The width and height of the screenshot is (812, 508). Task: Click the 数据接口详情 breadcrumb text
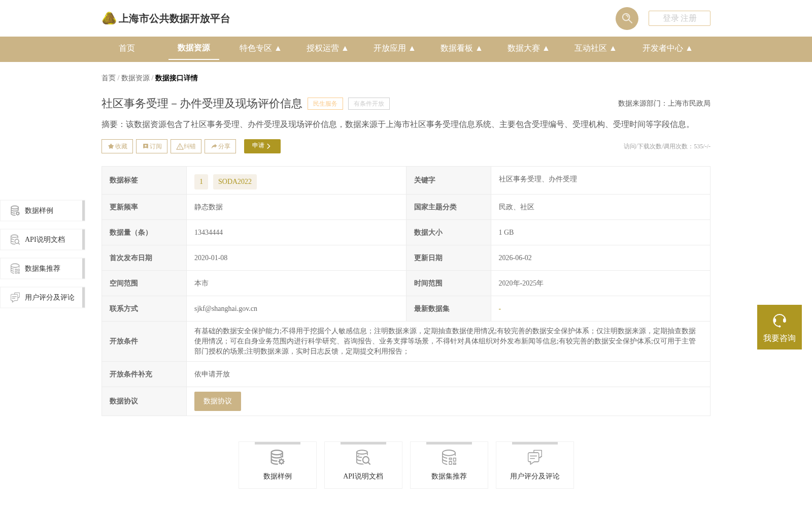(177, 78)
